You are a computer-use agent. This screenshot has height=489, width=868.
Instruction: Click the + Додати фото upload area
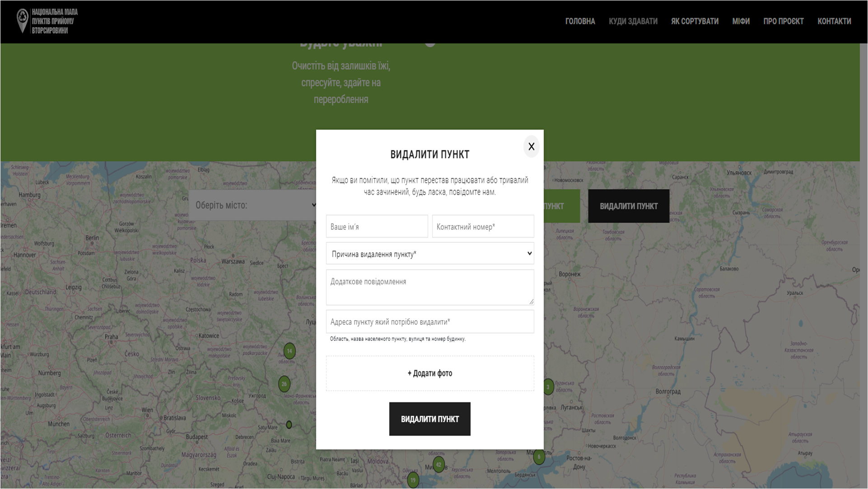tap(429, 373)
